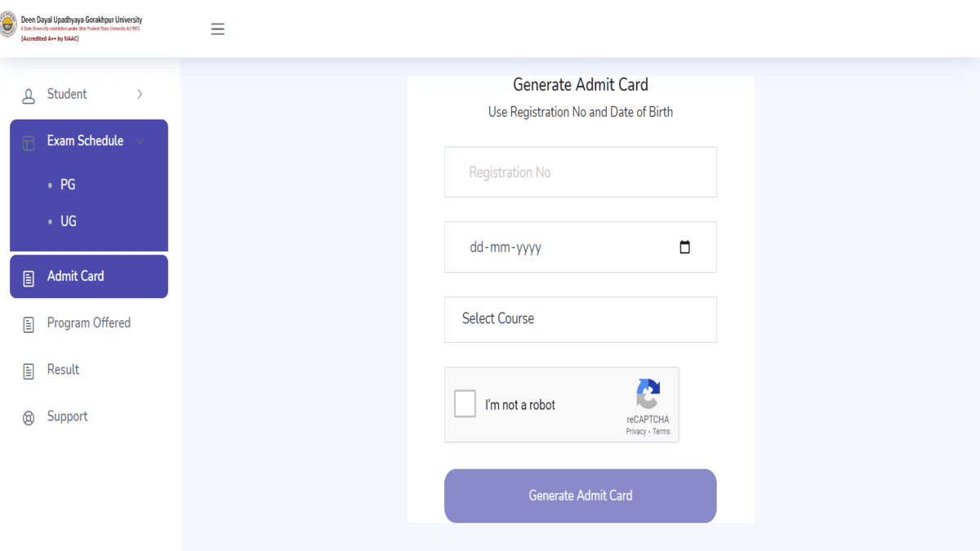Image resolution: width=980 pixels, height=551 pixels.
Task: Click the Support lifebuoy icon
Action: click(x=29, y=418)
